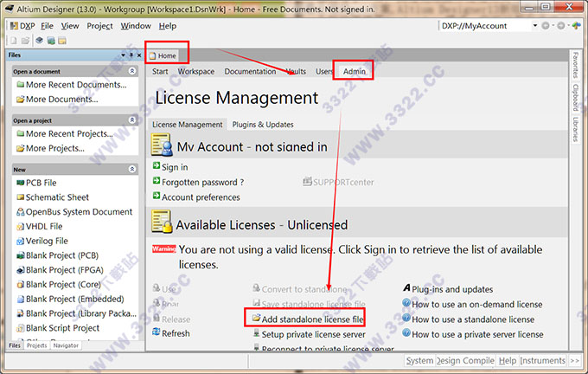Open How to use a standalone license
The image size is (588, 374).
tap(469, 319)
